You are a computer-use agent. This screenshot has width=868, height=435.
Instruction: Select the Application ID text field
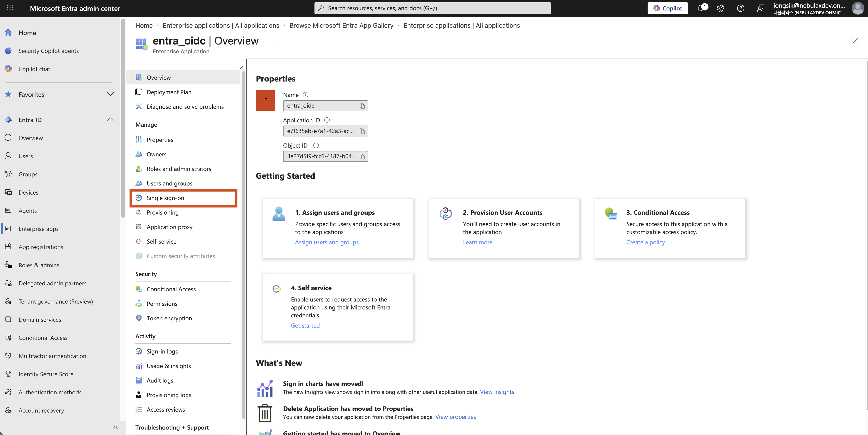point(325,131)
